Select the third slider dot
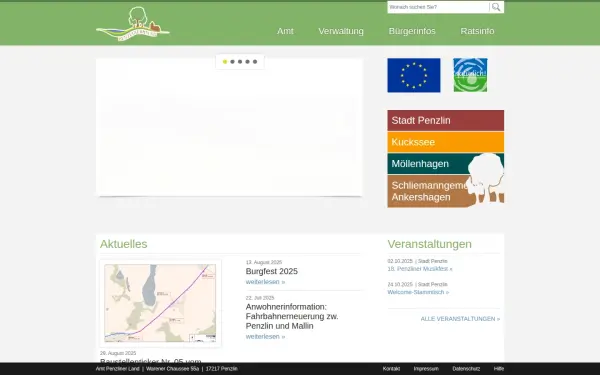The width and height of the screenshot is (600, 375). pyautogui.click(x=240, y=62)
